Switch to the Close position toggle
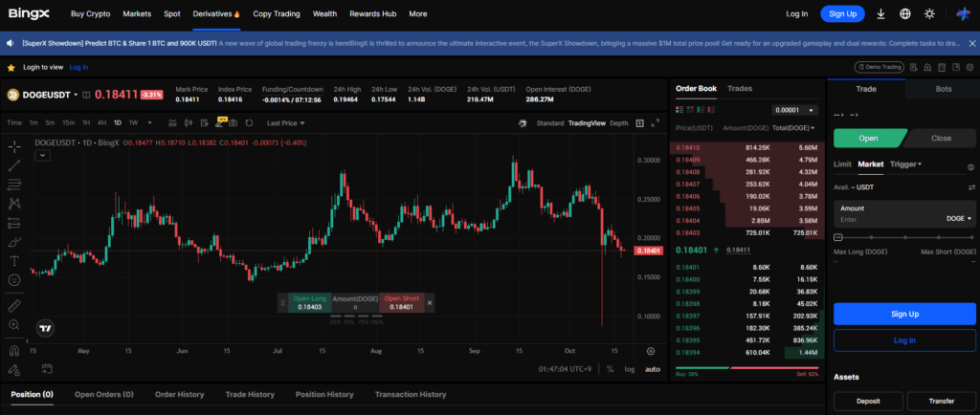 [x=941, y=138]
